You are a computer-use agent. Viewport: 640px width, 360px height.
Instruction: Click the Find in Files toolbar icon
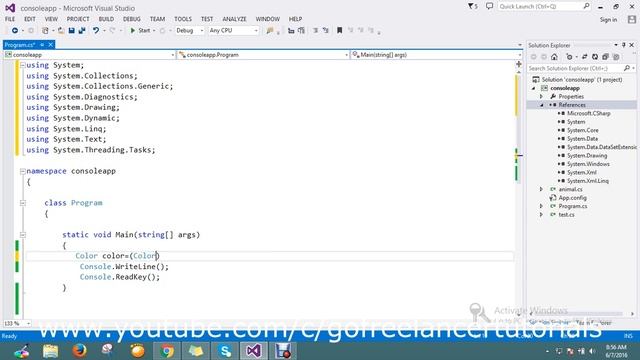point(270,31)
